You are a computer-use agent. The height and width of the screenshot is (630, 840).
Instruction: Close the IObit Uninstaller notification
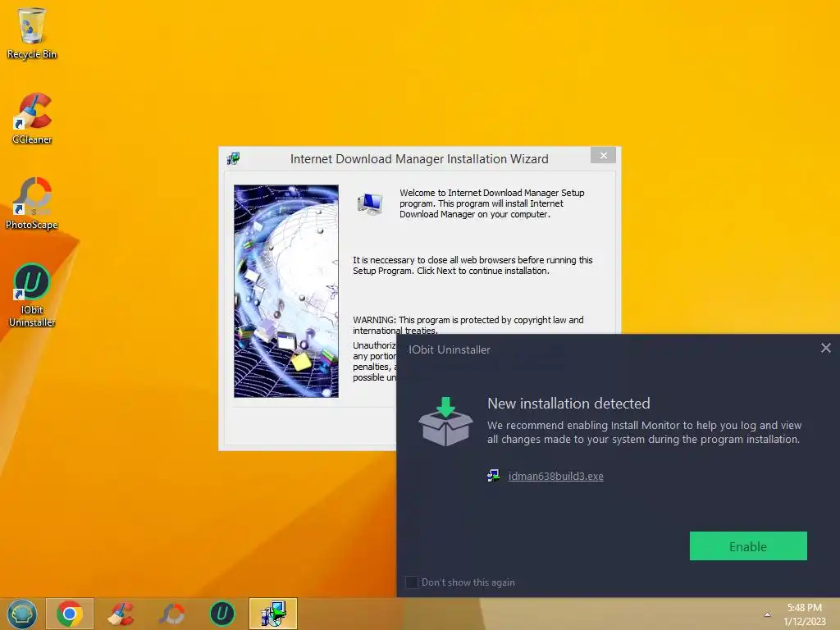(x=825, y=348)
